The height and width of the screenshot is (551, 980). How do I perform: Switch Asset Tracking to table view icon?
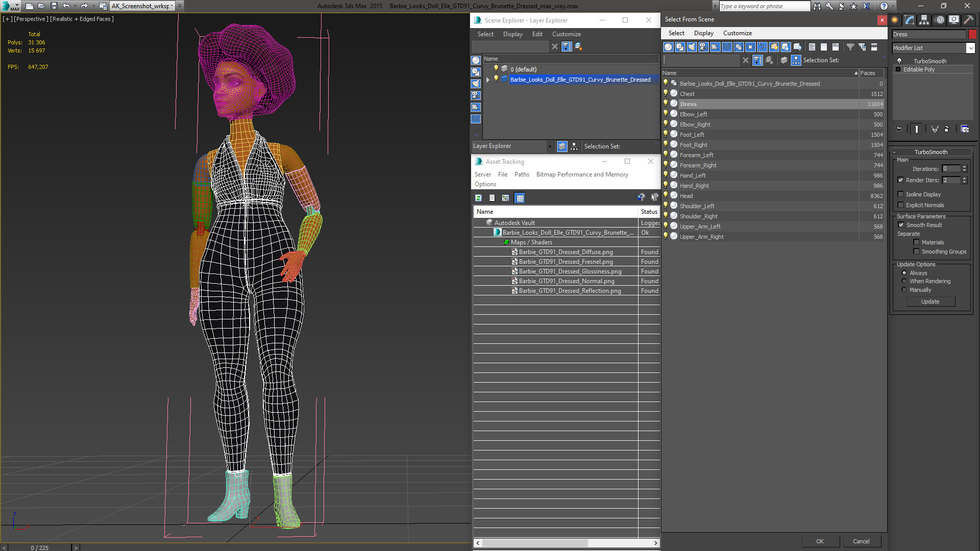point(520,198)
